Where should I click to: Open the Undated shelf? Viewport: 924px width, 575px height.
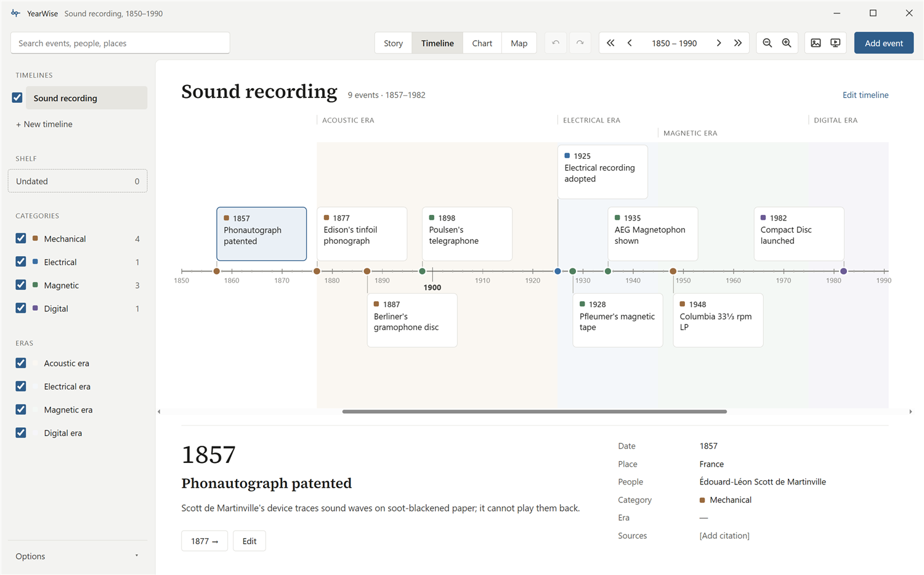pos(78,181)
